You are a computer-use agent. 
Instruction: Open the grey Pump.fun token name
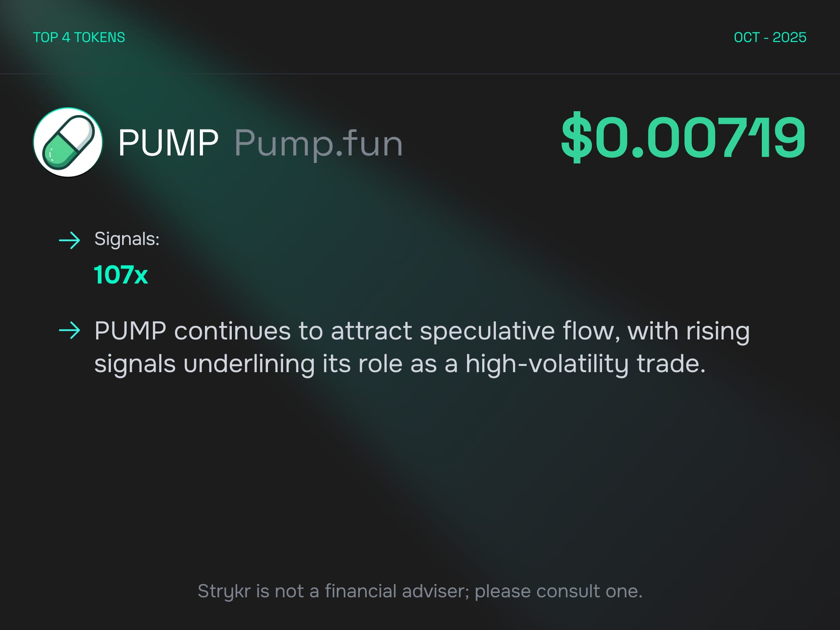coord(318,144)
